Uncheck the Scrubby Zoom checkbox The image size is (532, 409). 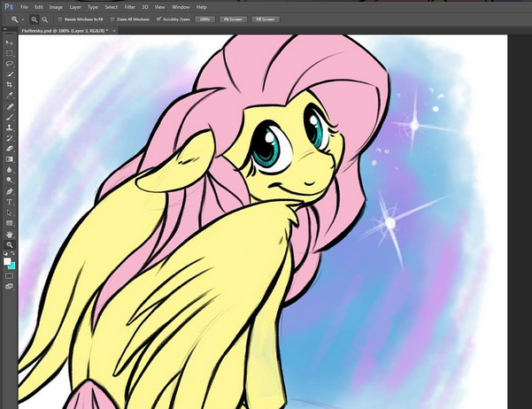click(x=158, y=19)
